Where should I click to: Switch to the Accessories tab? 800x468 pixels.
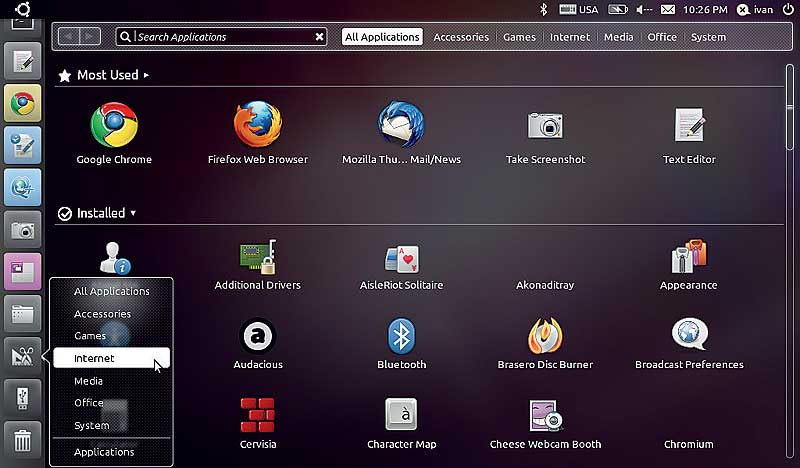461,37
